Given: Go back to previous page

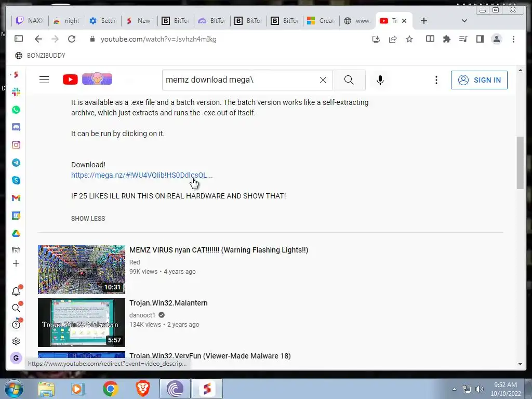Looking at the screenshot, I should pyautogui.click(x=38, y=39).
